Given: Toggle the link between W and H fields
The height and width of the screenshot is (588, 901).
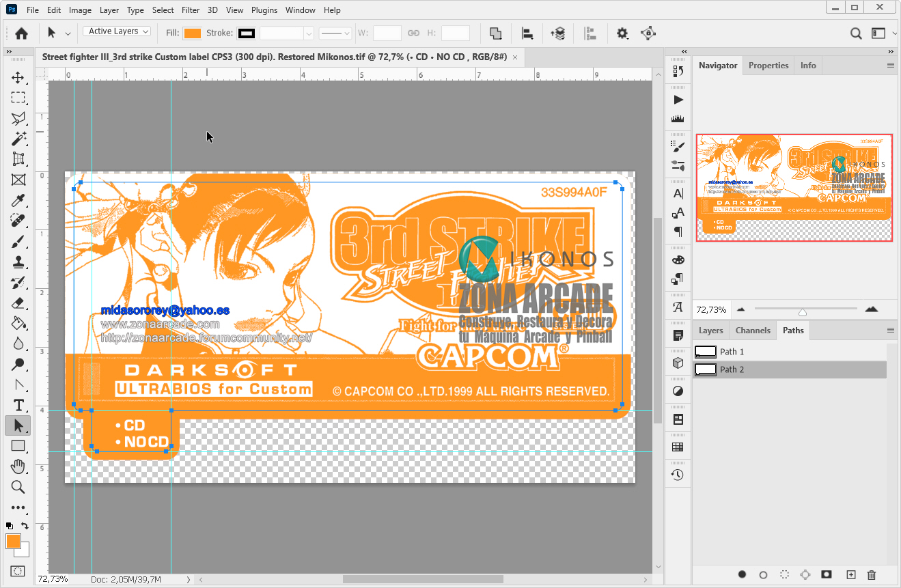Looking at the screenshot, I should point(415,33).
